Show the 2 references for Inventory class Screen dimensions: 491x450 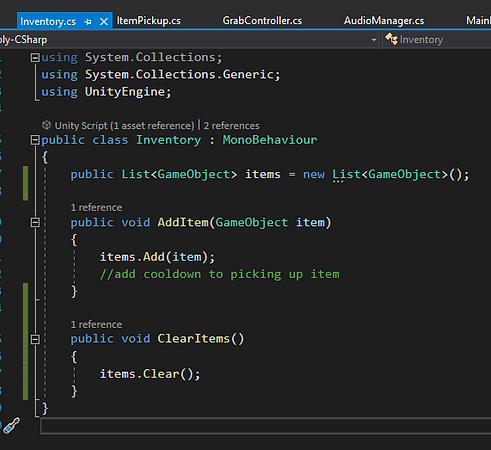pos(231,126)
